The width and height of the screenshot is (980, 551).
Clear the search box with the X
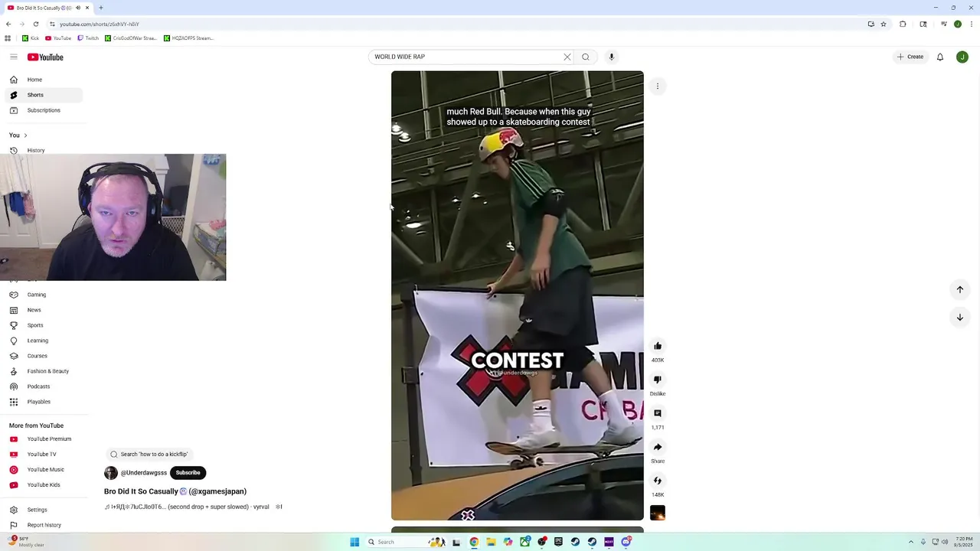click(x=567, y=57)
